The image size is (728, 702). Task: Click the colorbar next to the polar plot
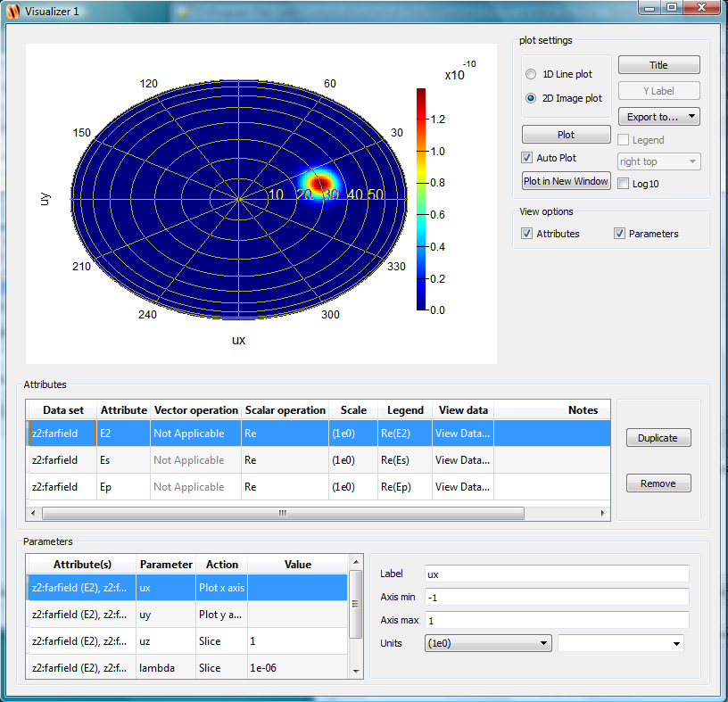[x=420, y=196]
